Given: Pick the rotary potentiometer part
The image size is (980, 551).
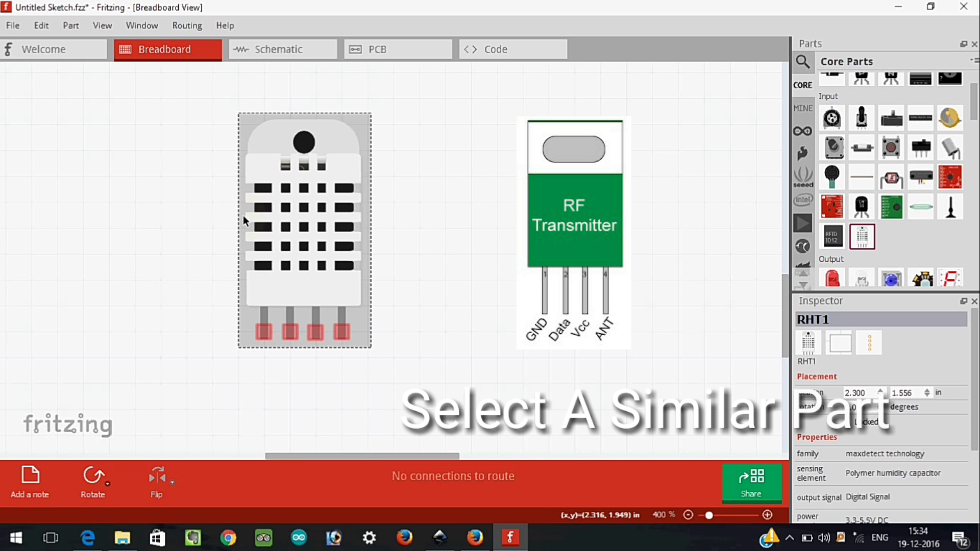Looking at the screenshot, I should 832,118.
